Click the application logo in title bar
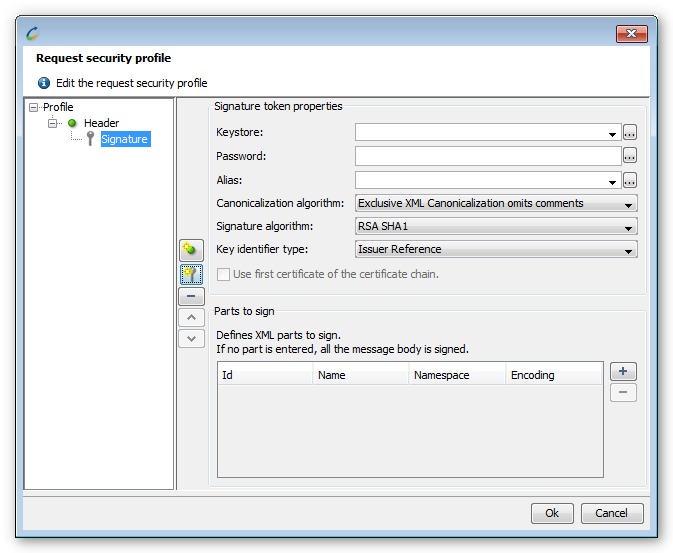Screen dimensions: 673x553 point(33,33)
